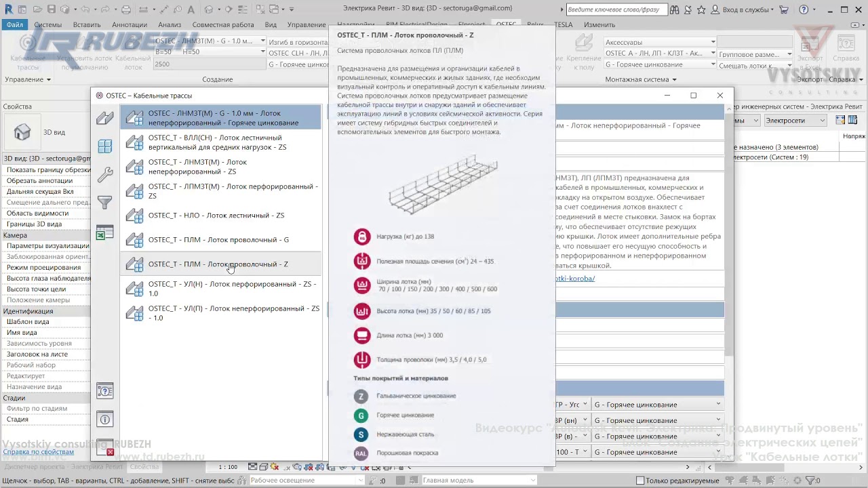Open the blue grid section in the OSTEC sidebar
The width and height of the screenshot is (868, 488).
105,146
